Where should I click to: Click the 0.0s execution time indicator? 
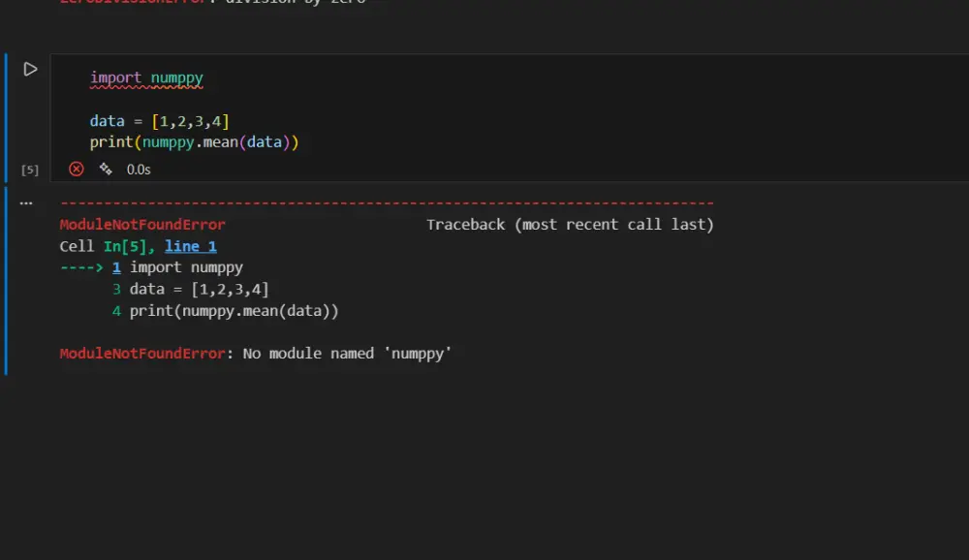click(x=138, y=169)
